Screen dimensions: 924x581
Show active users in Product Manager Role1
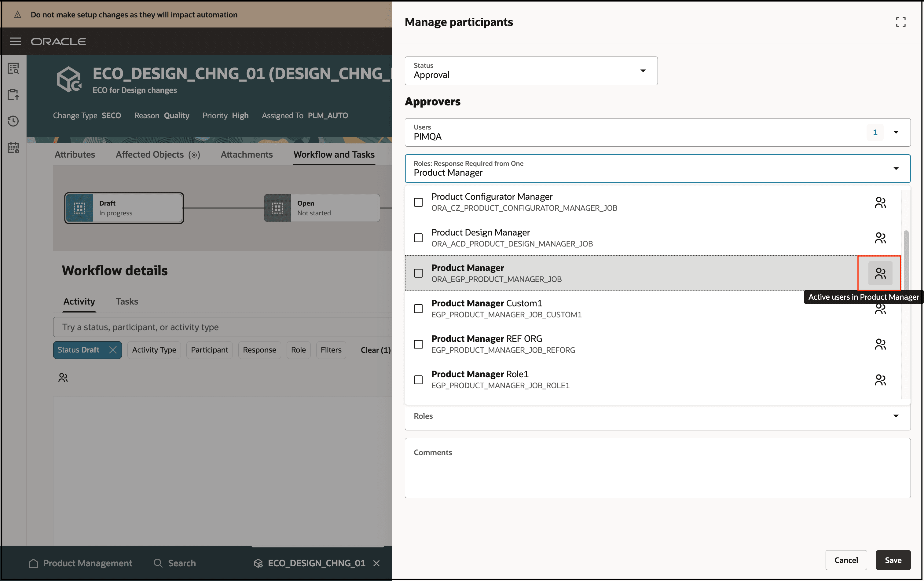880,380
